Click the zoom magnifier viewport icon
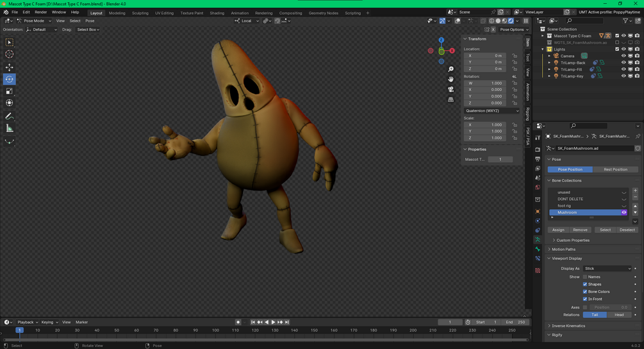The height and width of the screenshot is (349, 644). pyautogui.click(x=451, y=69)
